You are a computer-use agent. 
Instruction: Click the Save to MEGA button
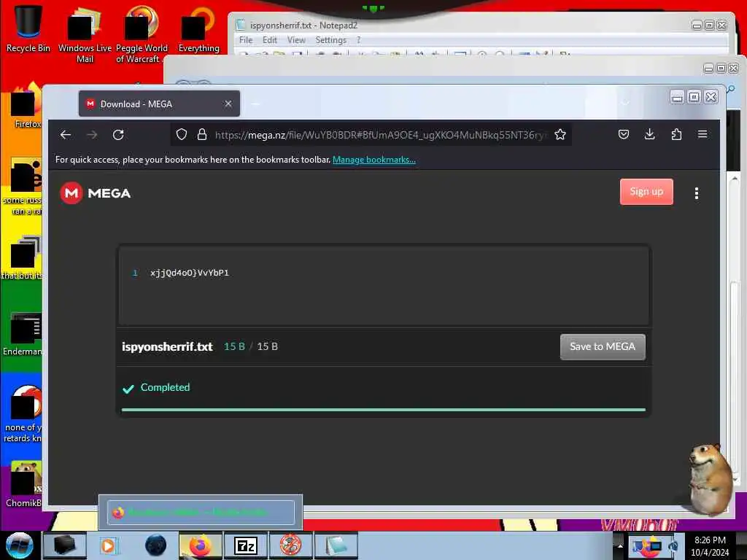pos(603,346)
